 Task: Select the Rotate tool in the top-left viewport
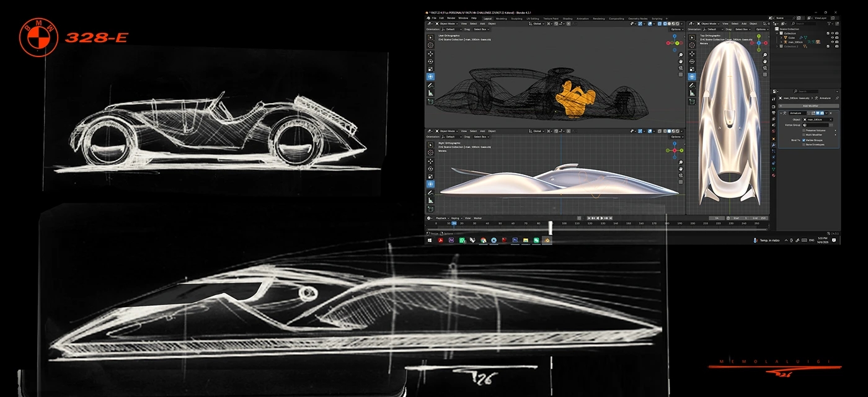(x=430, y=61)
